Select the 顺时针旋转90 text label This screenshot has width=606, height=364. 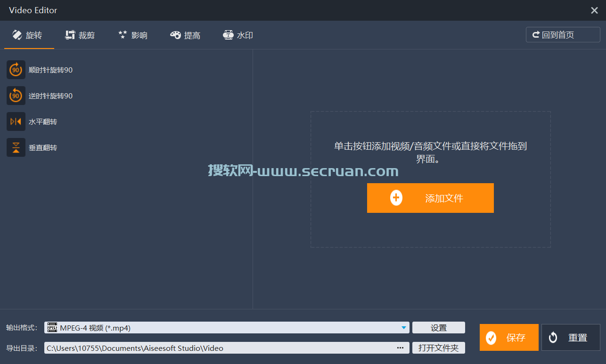[50, 70]
